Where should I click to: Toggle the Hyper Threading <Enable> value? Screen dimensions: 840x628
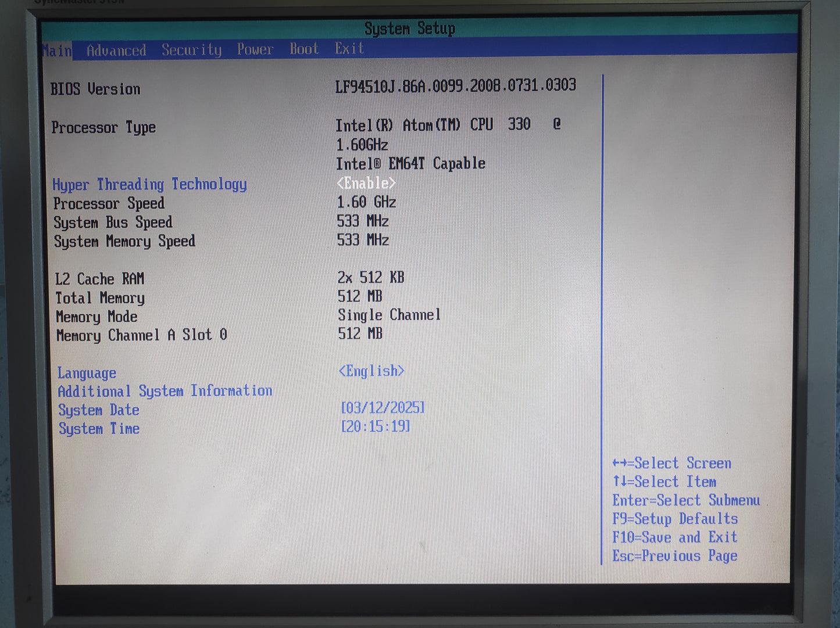click(x=366, y=183)
